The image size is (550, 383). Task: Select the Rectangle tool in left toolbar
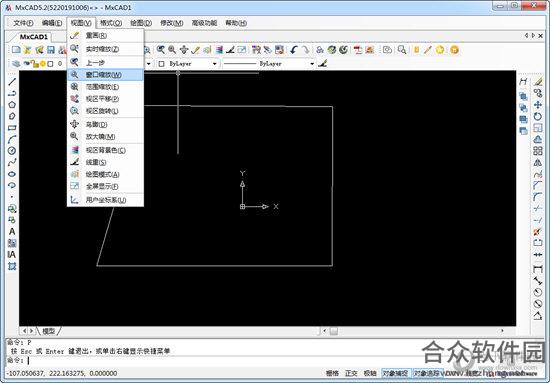coord(12,128)
